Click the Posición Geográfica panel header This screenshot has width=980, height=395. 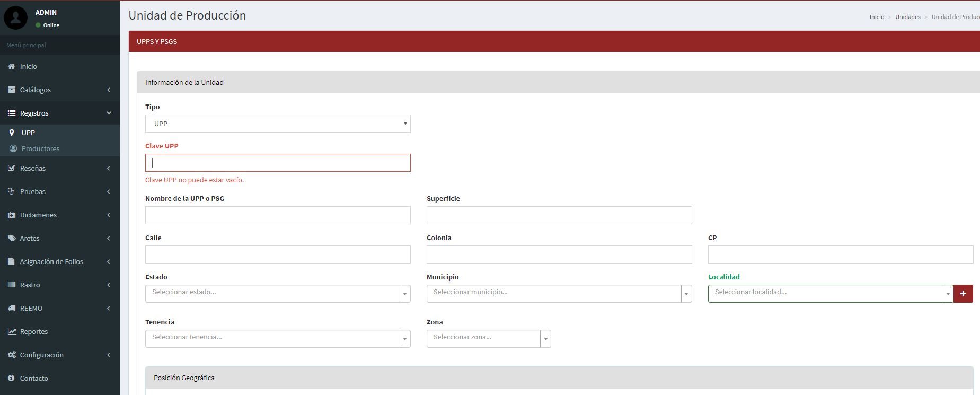559,378
